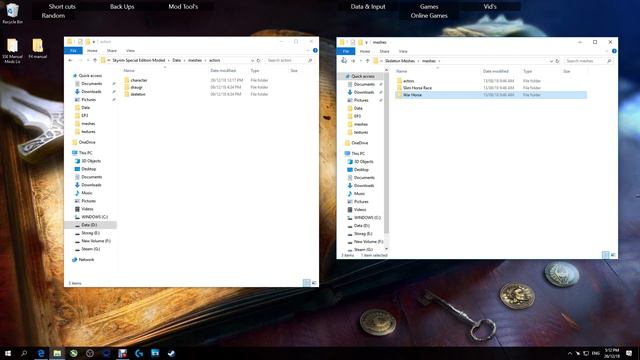Switch to large icons view in actors window
This screenshot has height=360, width=640.
pos(314,282)
